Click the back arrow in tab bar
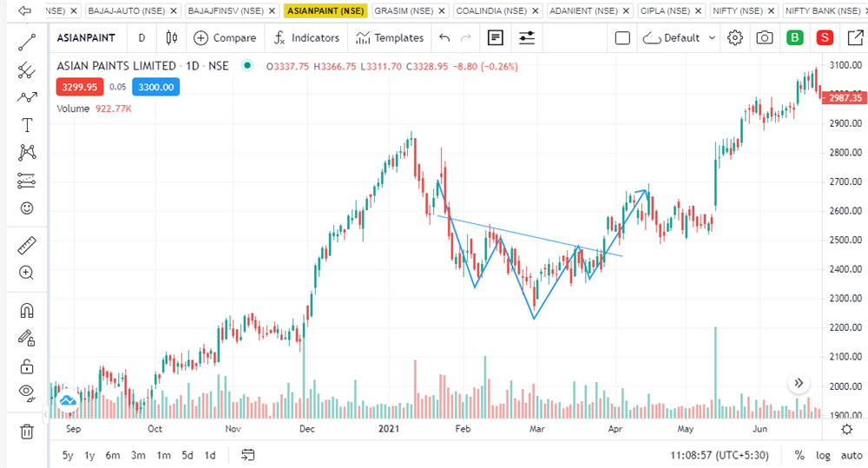 point(24,10)
